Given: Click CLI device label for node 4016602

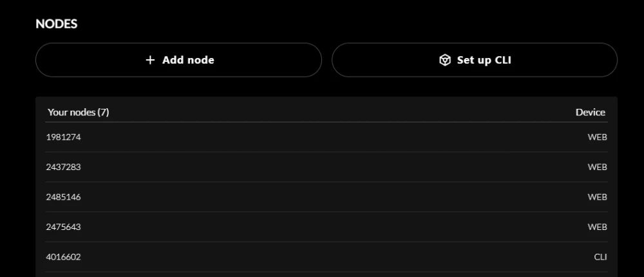Looking at the screenshot, I should coord(600,257).
